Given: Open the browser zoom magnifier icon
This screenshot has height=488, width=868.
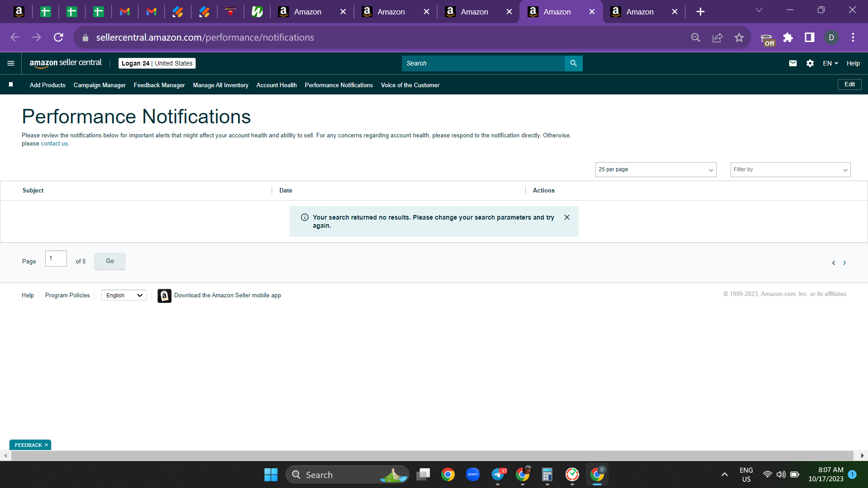Looking at the screenshot, I should click(696, 38).
